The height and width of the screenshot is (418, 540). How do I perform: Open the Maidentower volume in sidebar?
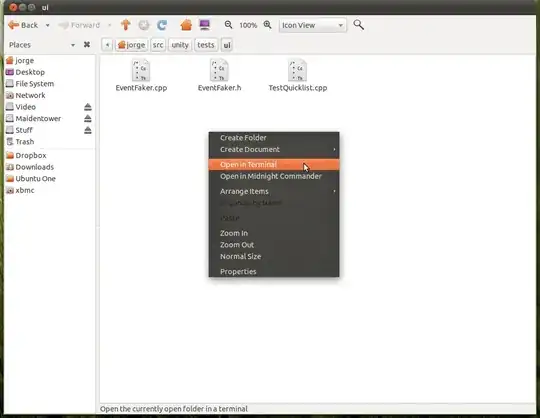click(x=34, y=119)
